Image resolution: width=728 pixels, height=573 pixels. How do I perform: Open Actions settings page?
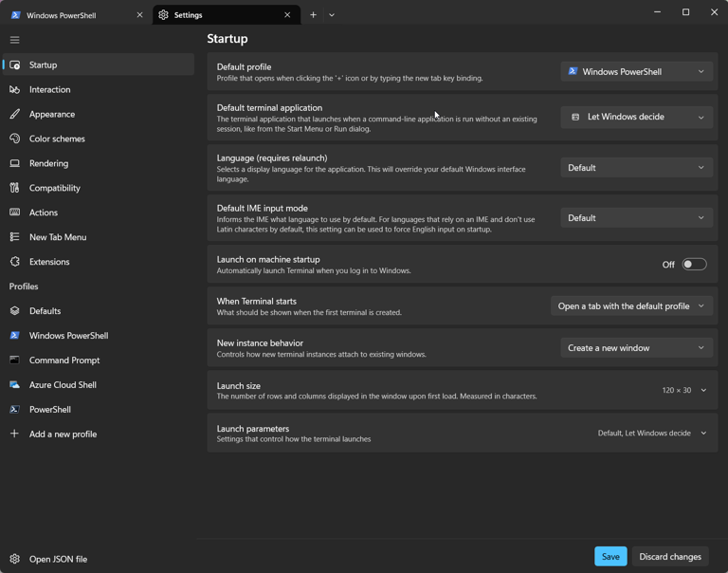pyautogui.click(x=99, y=213)
